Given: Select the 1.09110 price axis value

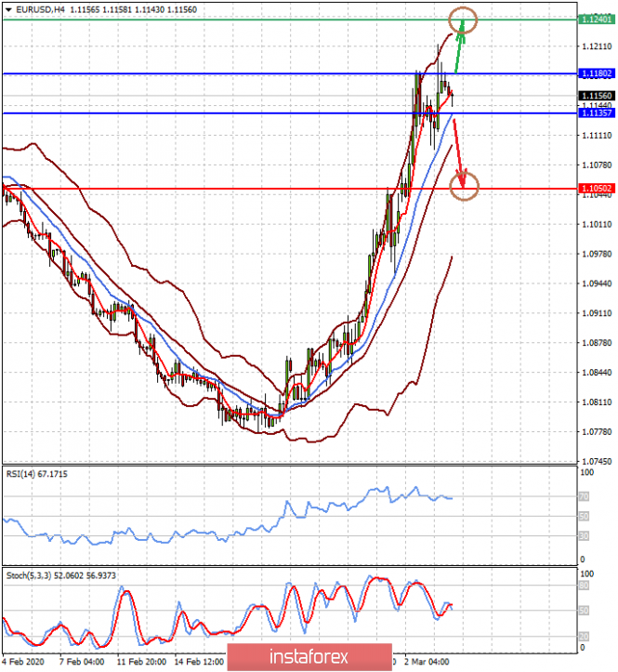Looking at the screenshot, I should [x=597, y=313].
